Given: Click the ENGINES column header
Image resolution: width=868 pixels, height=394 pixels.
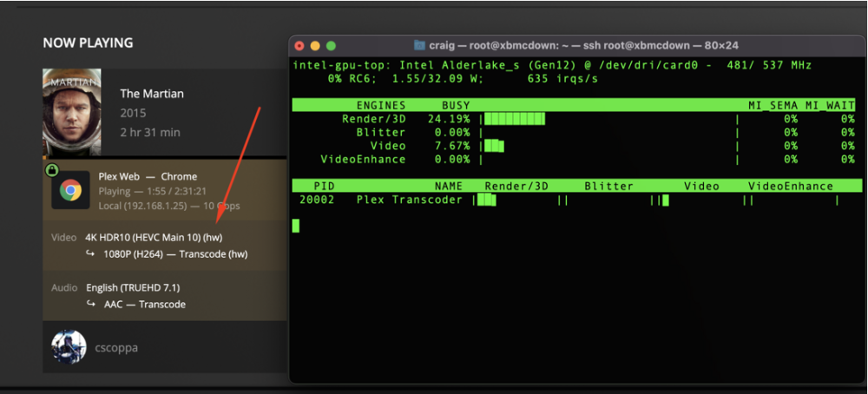Looking at the screenshot, I should coord(381,105).
